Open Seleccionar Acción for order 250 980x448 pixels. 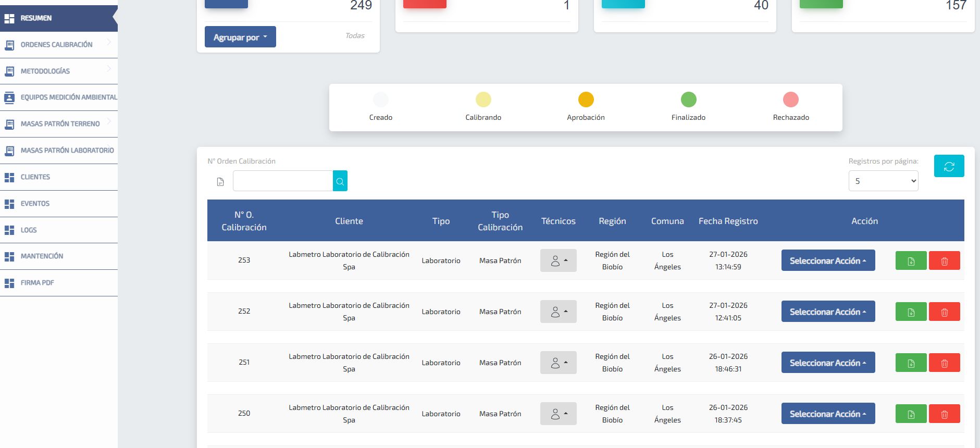[x=828, y=414]
